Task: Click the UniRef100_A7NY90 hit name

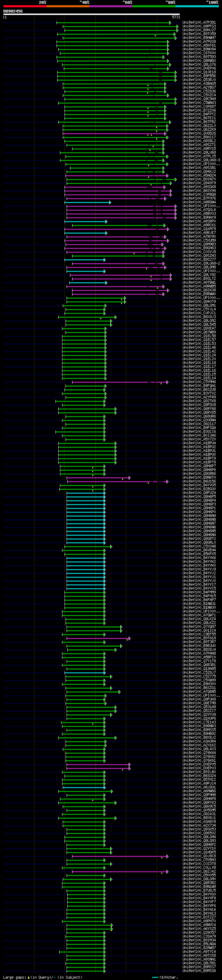Action: 199,237
